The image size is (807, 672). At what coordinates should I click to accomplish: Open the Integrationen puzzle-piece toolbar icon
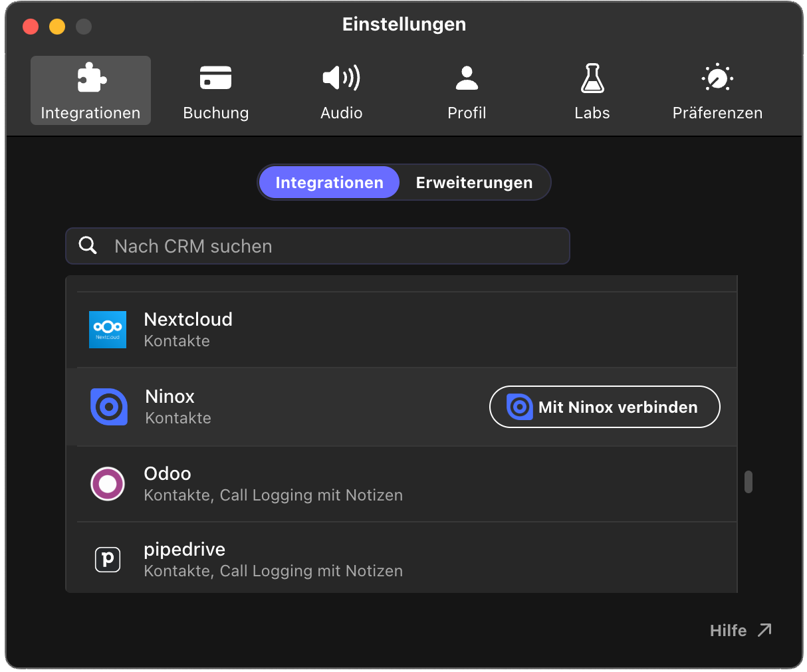click(91, 78)
